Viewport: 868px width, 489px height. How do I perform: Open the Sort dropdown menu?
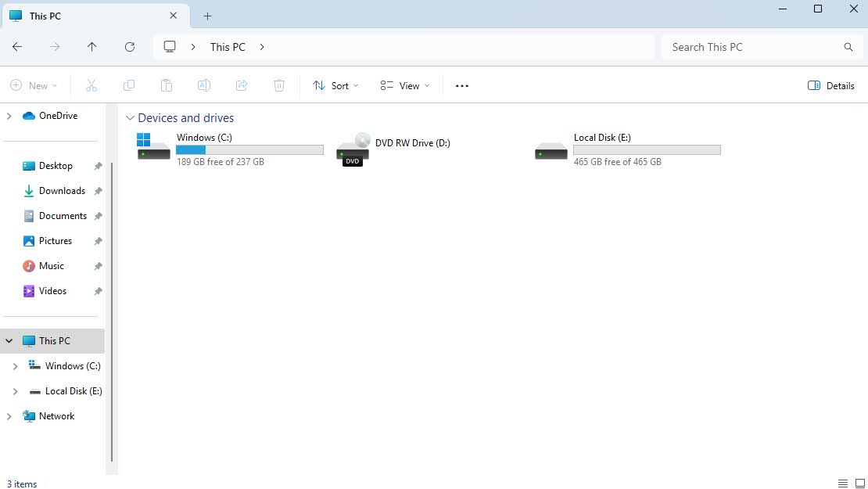click(335, 86)
